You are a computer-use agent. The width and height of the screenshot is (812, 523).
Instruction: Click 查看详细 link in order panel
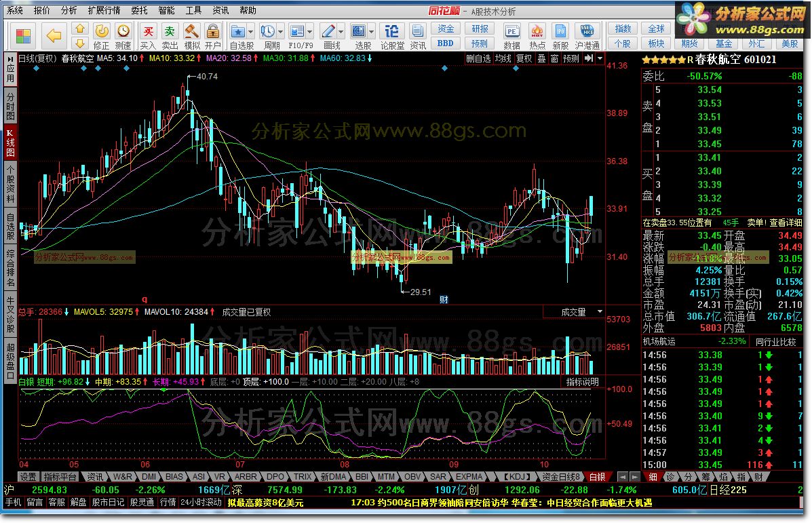(x=786, y=222)
